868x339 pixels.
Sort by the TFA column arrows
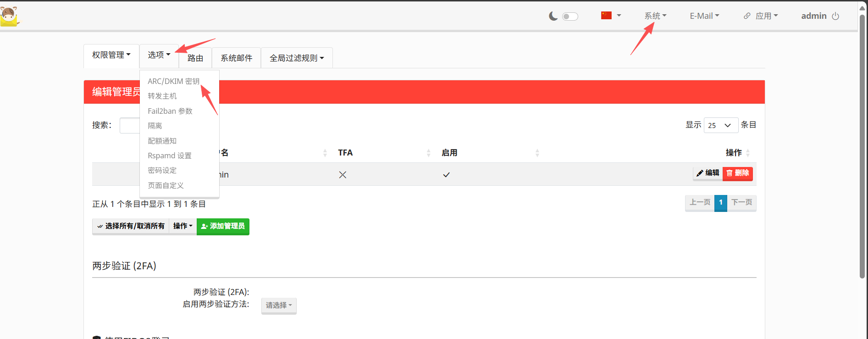[428, 153]
